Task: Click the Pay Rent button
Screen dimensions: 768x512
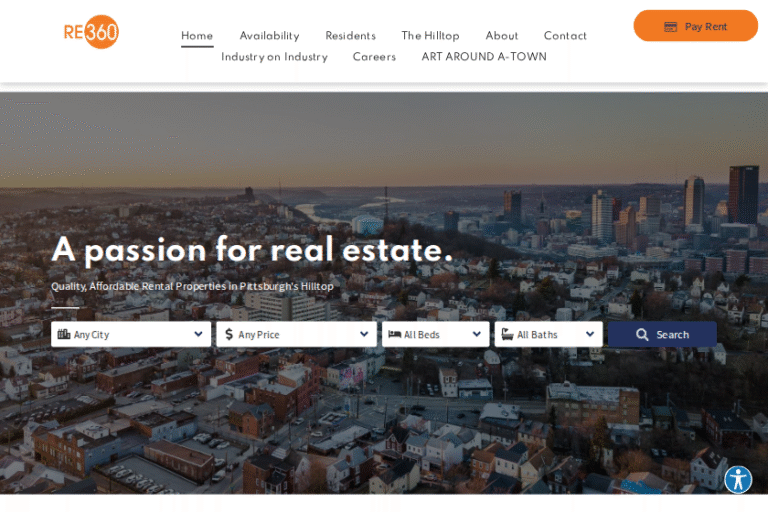Action: coord(696,26)
